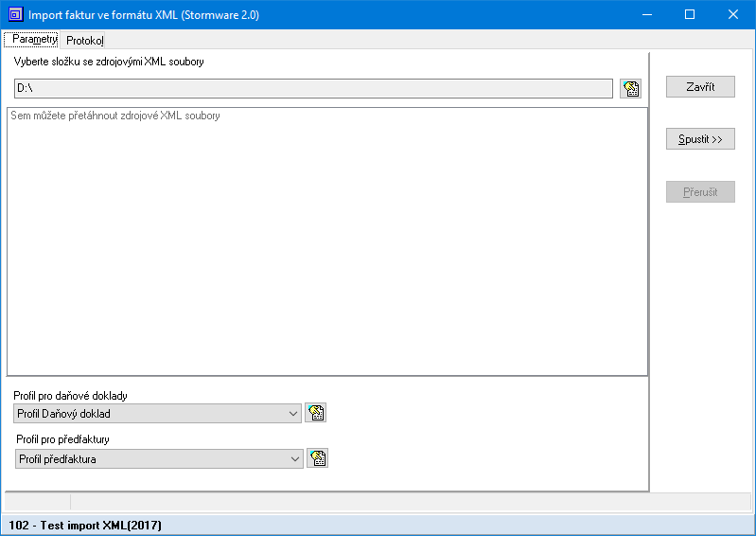Open profile settings icon beside Profil Daňový doklad
The width and height of the screenshot is (756, 536).
pyautogui.click(x=316, y=413)
